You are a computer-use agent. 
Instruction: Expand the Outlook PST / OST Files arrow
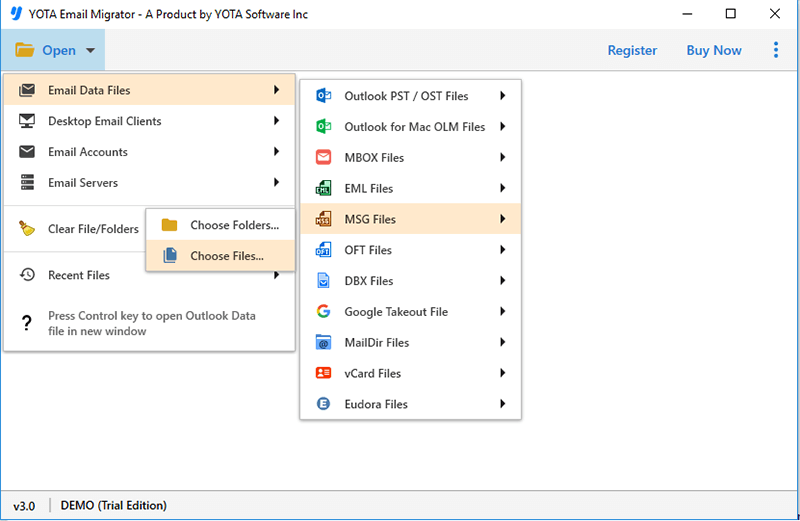click(x=503, y=95)
